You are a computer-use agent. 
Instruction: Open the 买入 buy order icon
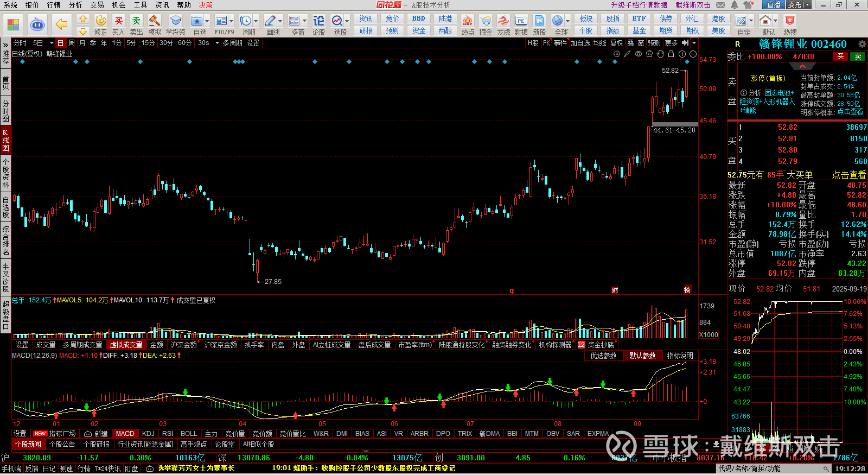[119, 21]
